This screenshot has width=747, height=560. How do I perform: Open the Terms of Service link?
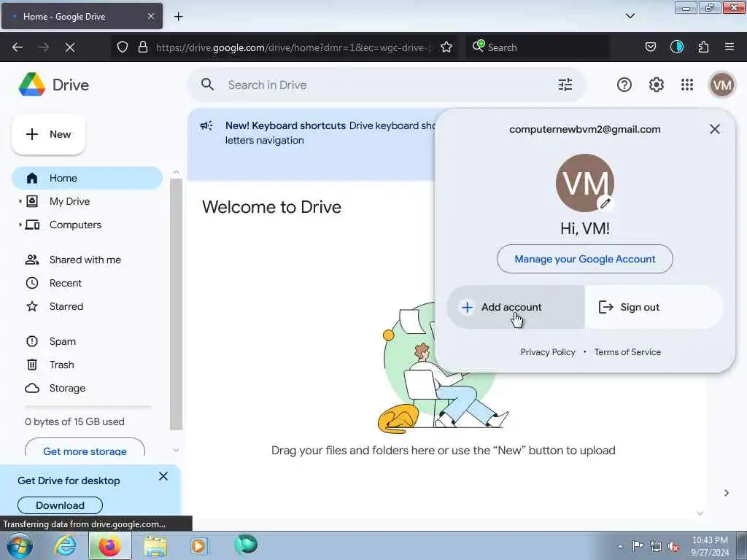[627, 352]
